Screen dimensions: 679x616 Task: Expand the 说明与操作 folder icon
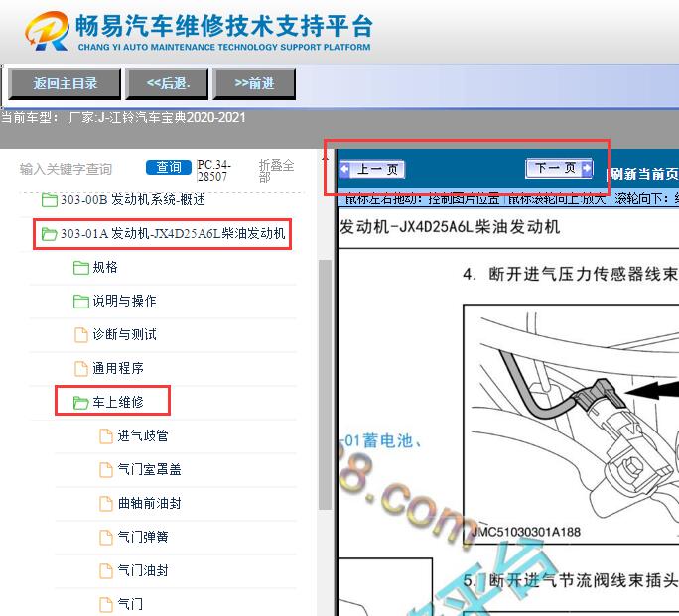pos(81,302)
